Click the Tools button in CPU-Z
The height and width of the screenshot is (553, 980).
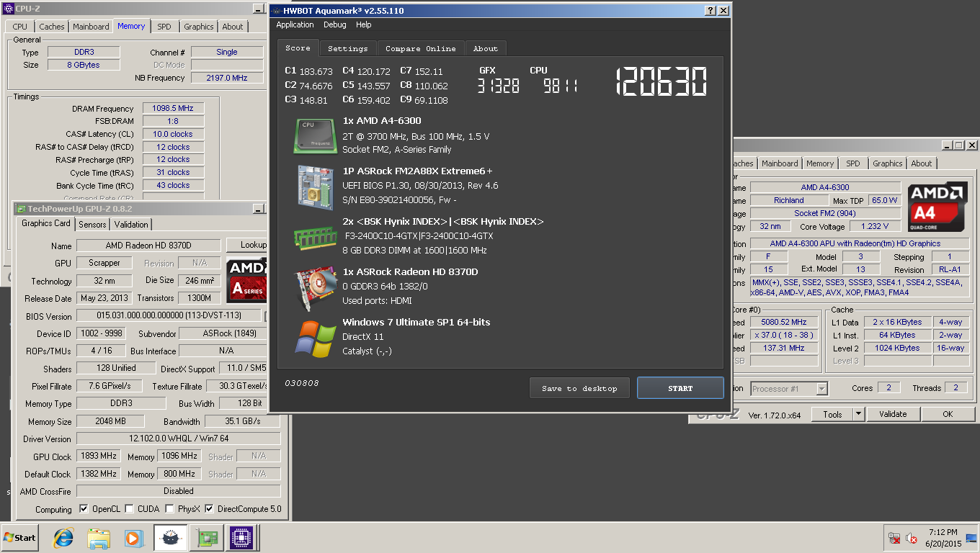coord(832,414)
